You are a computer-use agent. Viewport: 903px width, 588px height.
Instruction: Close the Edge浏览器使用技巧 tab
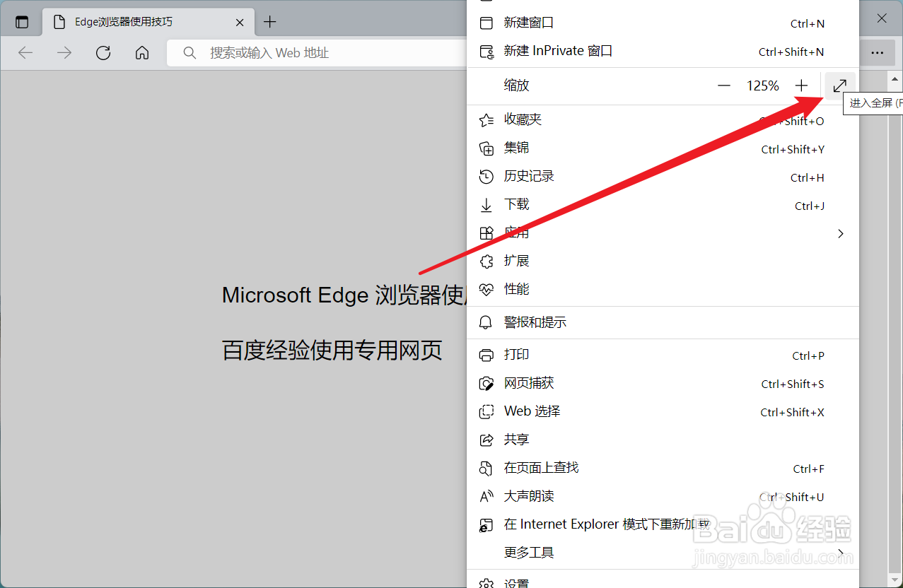pyautogui.click(x=240, y=22)
